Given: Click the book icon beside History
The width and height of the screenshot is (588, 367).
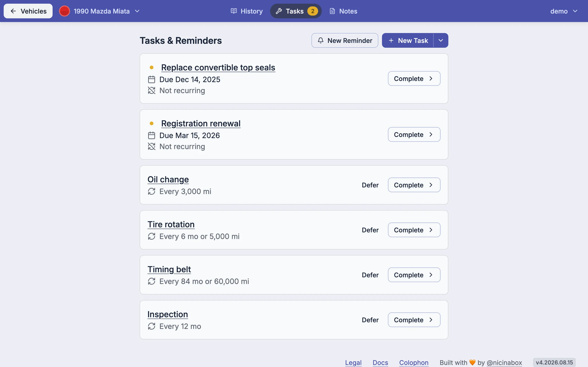Looking at the screenshot, I should pyautogui.click(x=234, y=11).
